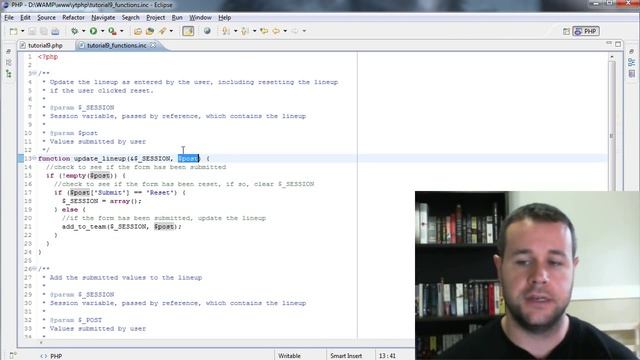Click the Forward navigation arrow icon
The width and height of the screenshot is (640, 360).
(x=295, y=31)
